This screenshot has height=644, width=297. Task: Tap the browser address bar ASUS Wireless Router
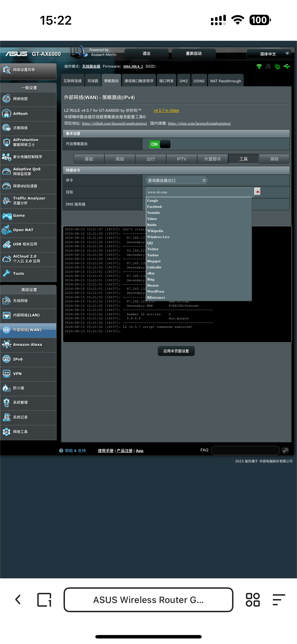click(x=148, y=600)
